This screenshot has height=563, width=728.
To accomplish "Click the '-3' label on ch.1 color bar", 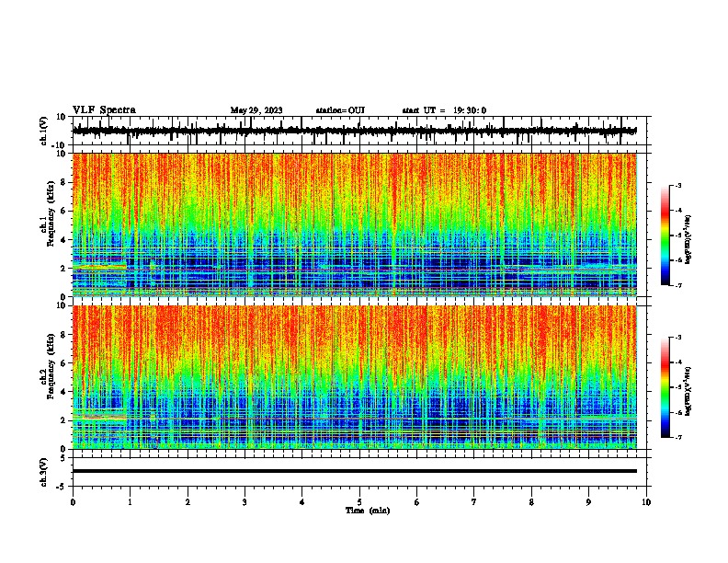I will [x=677, y=186].
